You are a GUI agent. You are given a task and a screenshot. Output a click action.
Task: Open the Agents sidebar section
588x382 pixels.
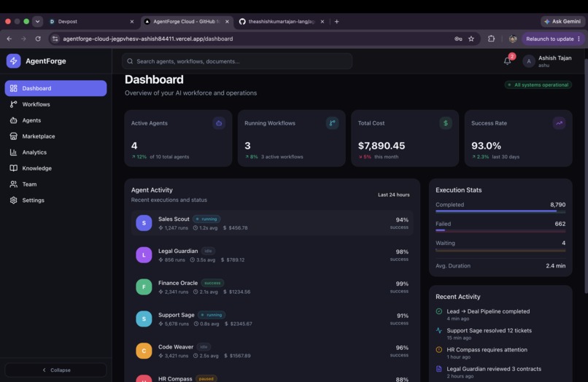[55, 120]
